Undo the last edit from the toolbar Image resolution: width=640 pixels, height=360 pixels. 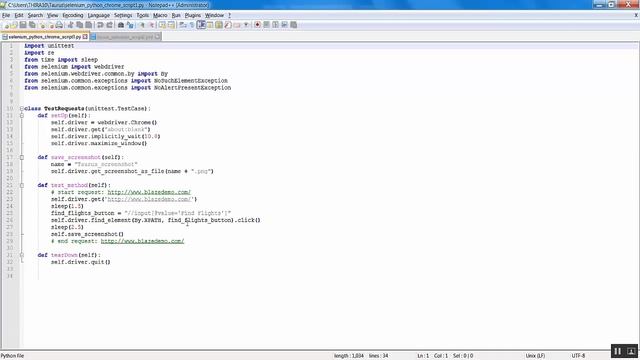pyautogui.click(x=100, y=25)
